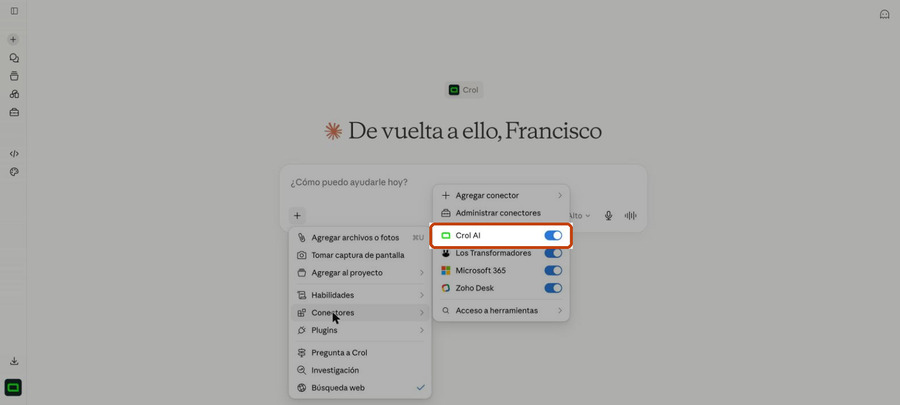Click camera icon beside Tomar captura
The image size is (900, 405).
(x=301, y=255)
